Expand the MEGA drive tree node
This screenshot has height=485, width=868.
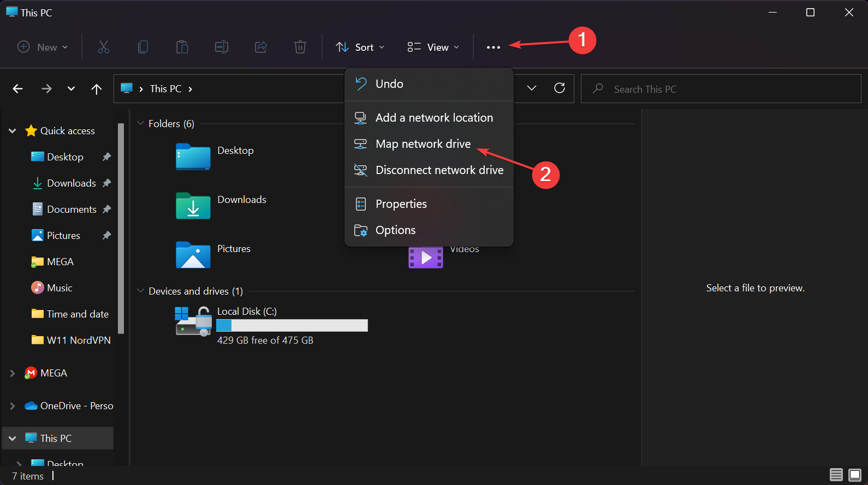13,373
